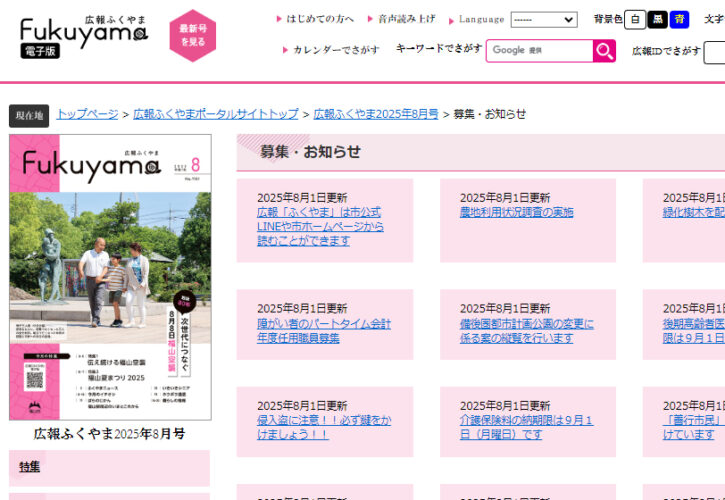
Task: Focus the 広報IDでさがす input field
Action: pos(714,52)
